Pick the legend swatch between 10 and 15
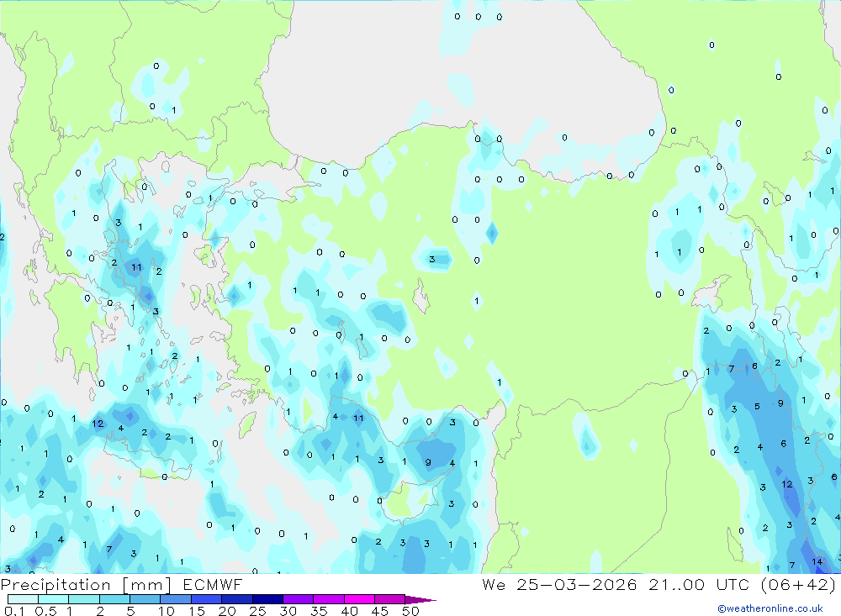Viewport: 841px width, 616px height. pos(176,599)
